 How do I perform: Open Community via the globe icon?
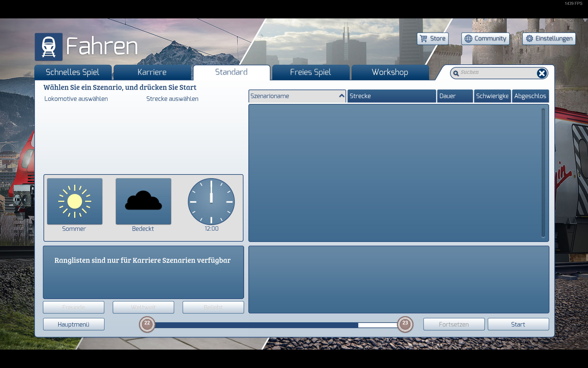[468, 39]
